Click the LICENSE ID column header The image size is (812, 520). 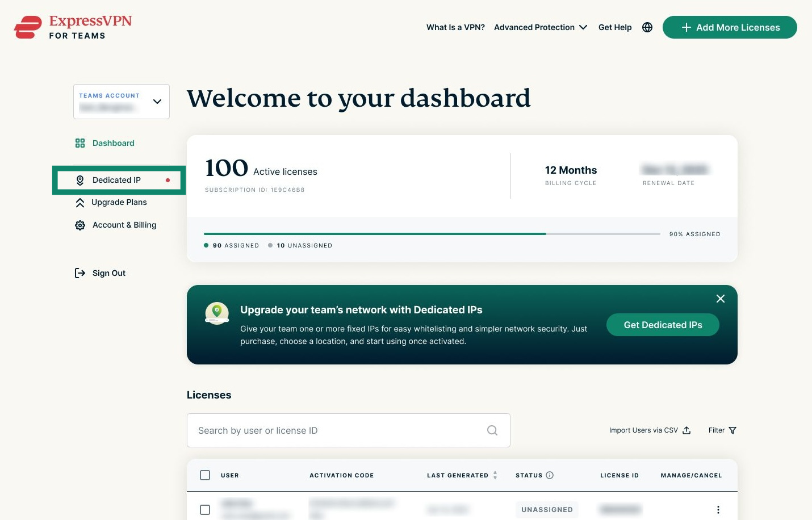(x=620, y=476)
